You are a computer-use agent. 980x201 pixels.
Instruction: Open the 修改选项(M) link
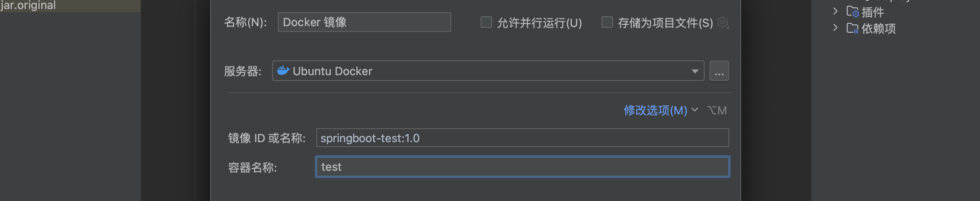click(655, 110)
